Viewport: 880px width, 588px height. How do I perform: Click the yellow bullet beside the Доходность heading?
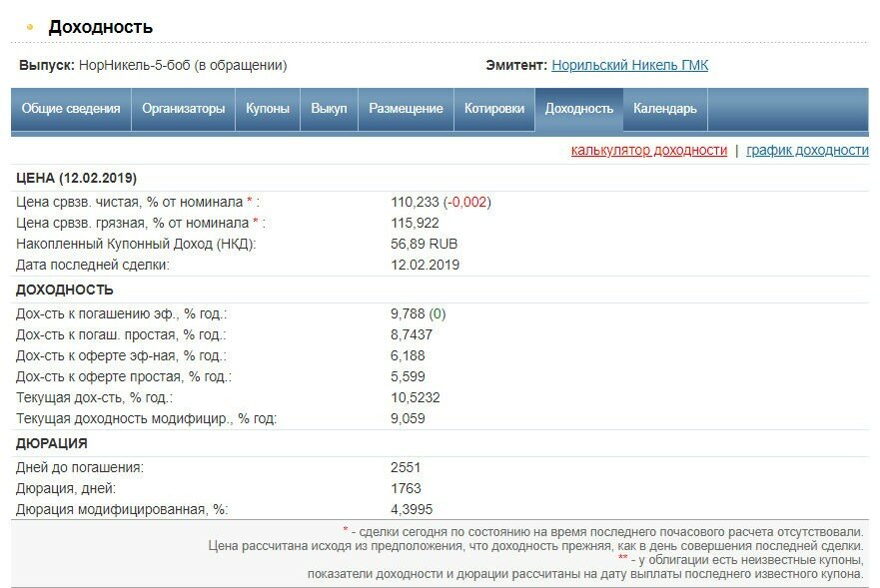pos(30,27)
